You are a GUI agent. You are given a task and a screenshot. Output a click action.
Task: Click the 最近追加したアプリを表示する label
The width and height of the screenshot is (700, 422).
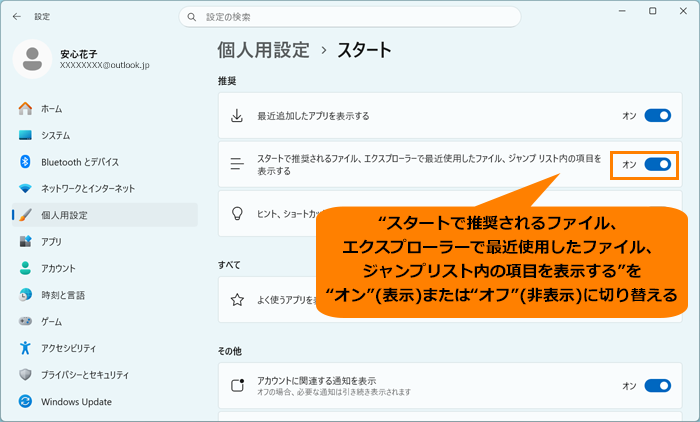click(313, 116)
